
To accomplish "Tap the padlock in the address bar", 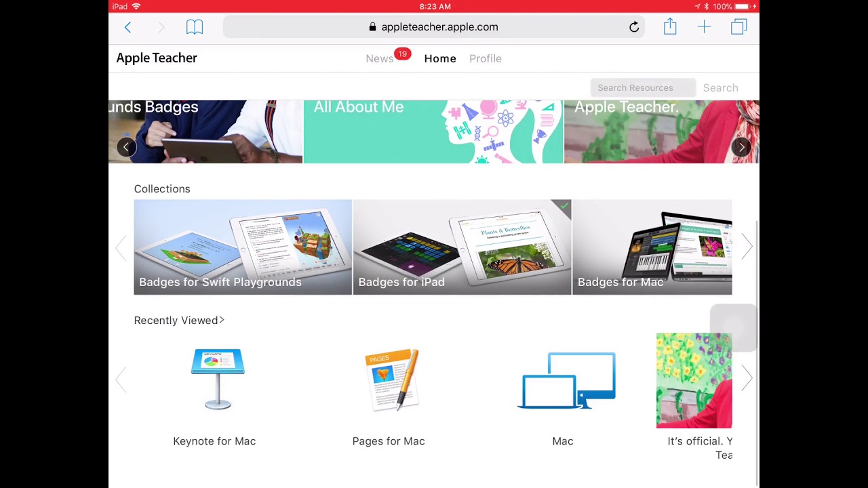I will [x=372, y=27].
